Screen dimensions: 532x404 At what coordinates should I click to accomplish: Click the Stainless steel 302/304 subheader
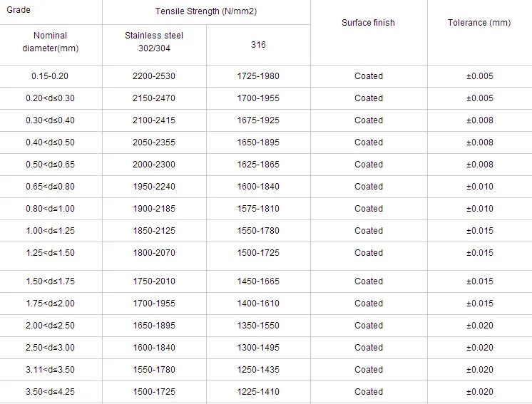click(x=154, y=41)
